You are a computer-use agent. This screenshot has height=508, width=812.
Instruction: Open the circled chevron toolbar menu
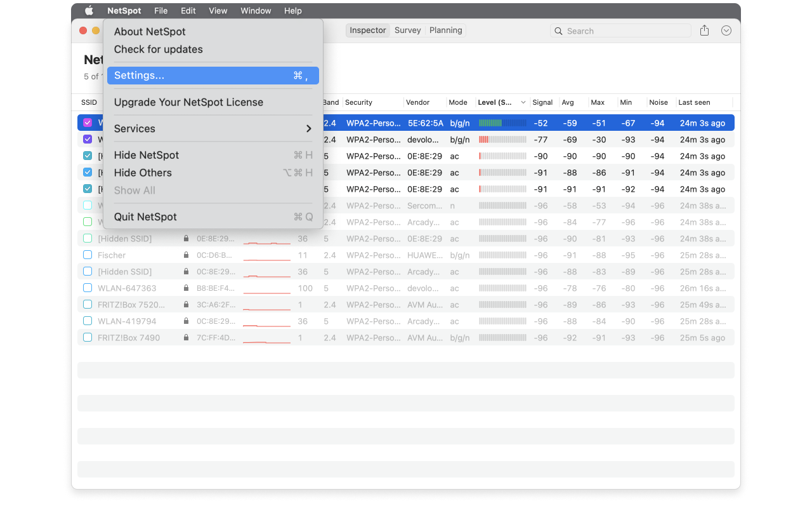(727, 30)
